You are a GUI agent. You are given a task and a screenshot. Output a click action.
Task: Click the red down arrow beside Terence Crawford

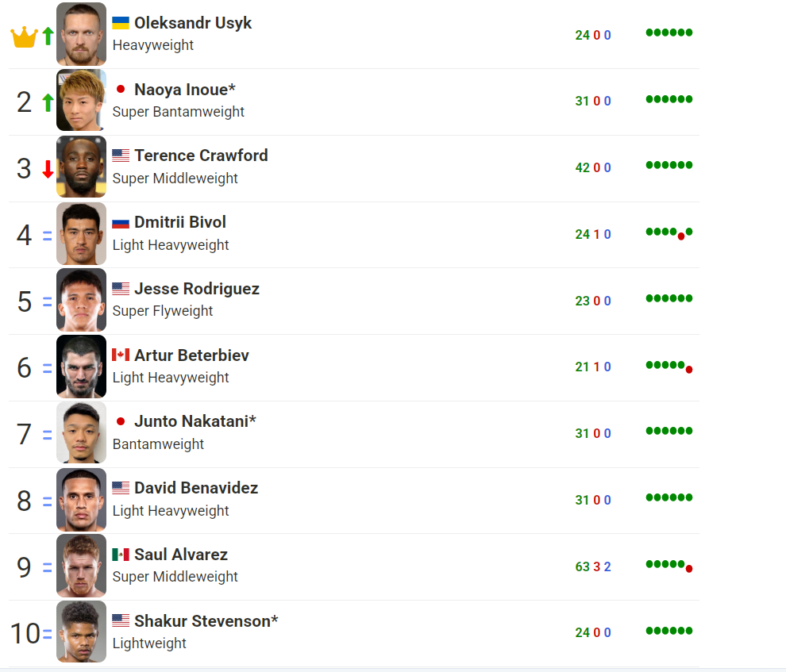[x=48, y=169]
